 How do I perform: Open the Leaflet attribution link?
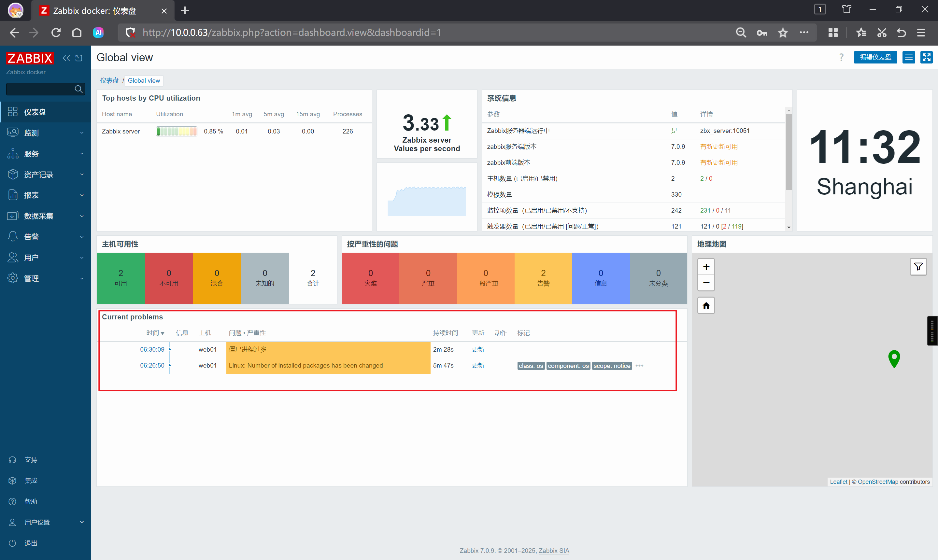click(x=838, y=482)
